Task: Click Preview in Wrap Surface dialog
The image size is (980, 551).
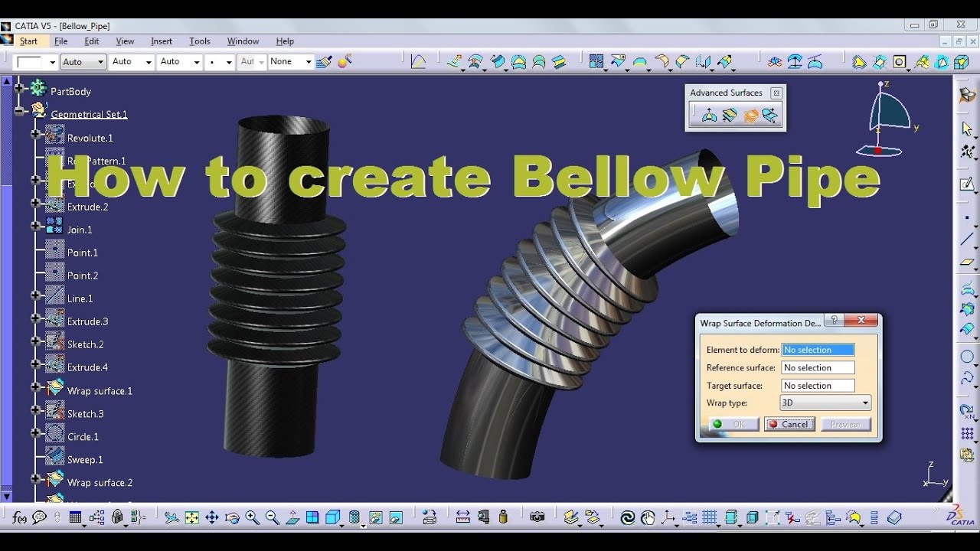Action: coord(845,424)
